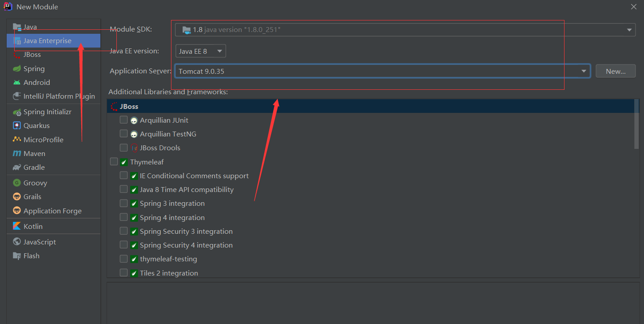Enable the Arquillian TestNG checkbox
The width and height of the screenshot is (644, 324).
coord(123,134)
